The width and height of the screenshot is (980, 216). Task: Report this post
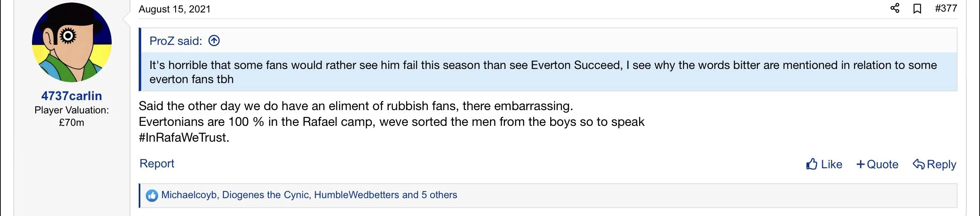coord(157,164)
